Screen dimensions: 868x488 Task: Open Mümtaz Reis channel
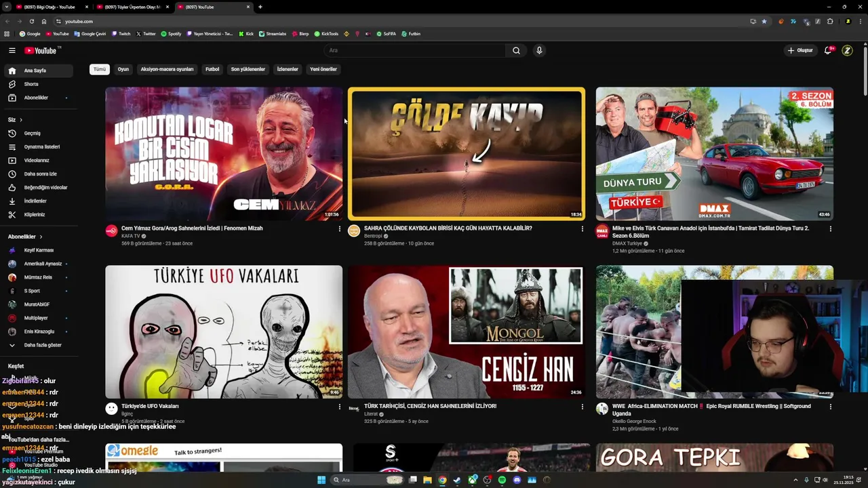[39, 277]
